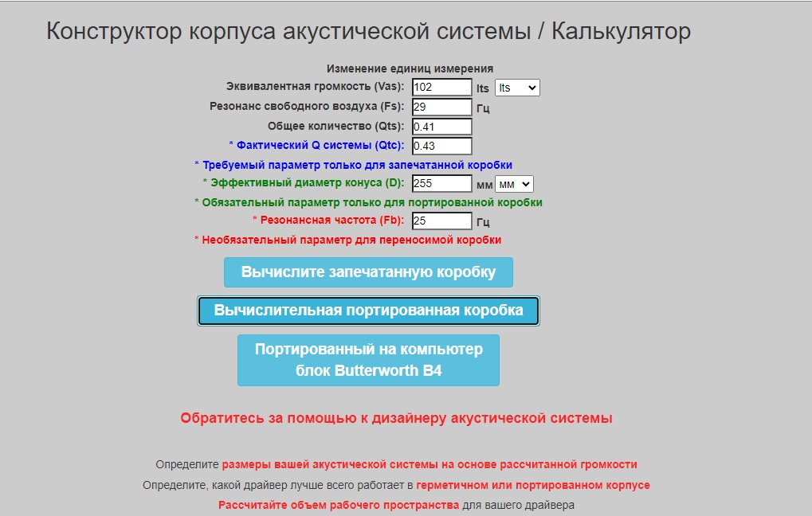Image resolution: width=812 pixels, height=516 pixels.
Task: Click the red text "Обратитесь за помощью к дизайнеру"
Action: click(x=396, y=418)
